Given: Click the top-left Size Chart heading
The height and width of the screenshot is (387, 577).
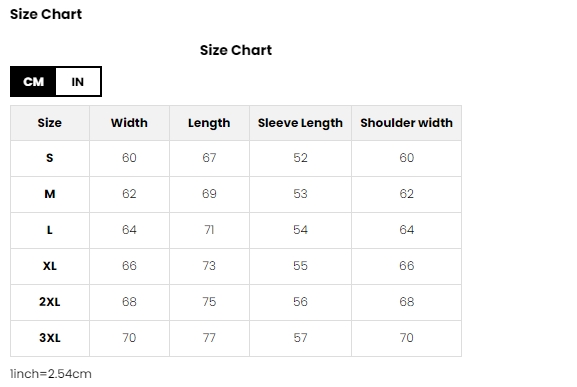Looking at the screenshot, I should click(x=46, y=14).
